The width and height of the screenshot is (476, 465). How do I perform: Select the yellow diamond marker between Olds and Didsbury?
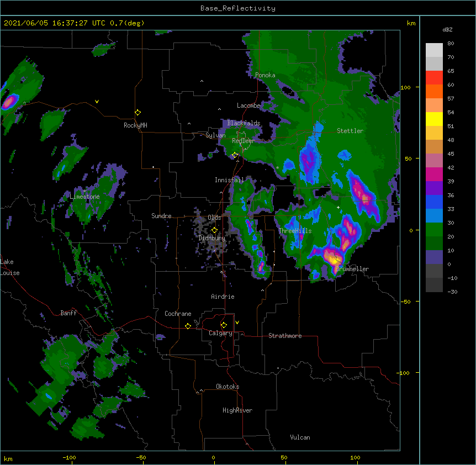(x=214, y=230)
